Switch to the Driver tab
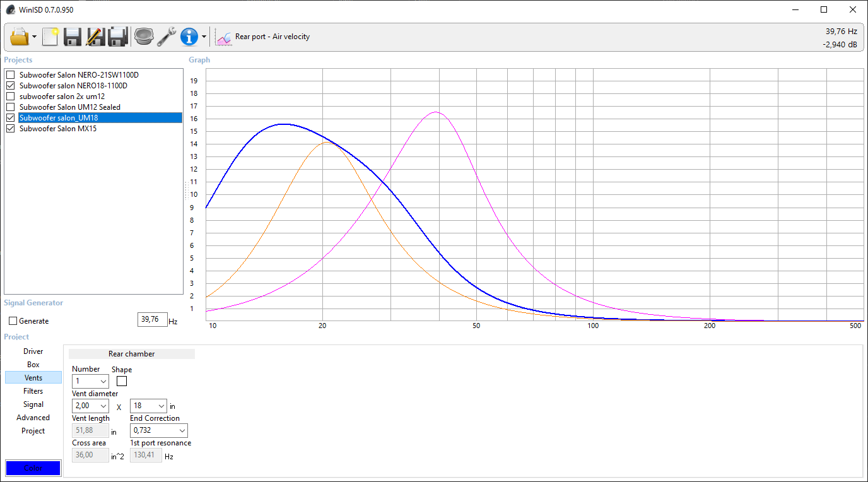This screenshot has height=482, width=868. (33, 351)
